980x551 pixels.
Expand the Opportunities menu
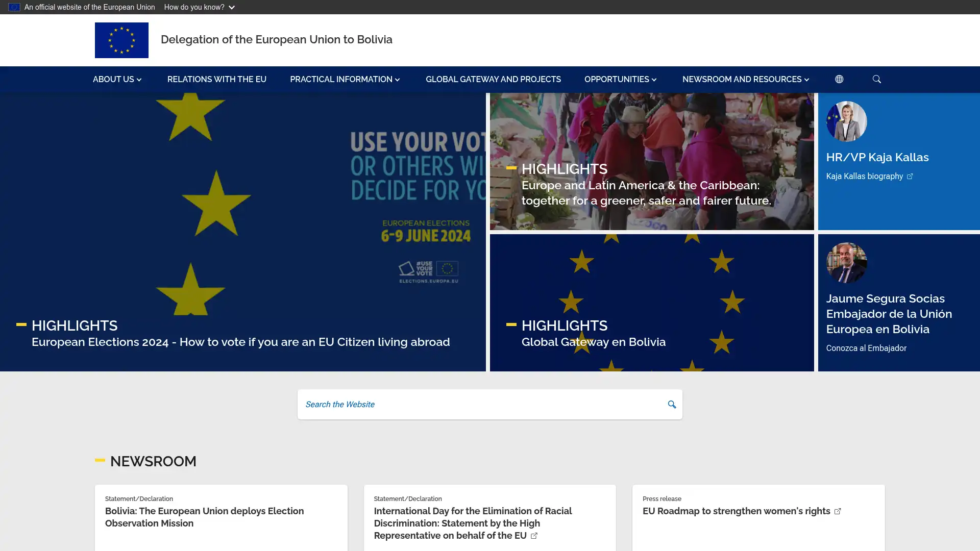point(620,80)
